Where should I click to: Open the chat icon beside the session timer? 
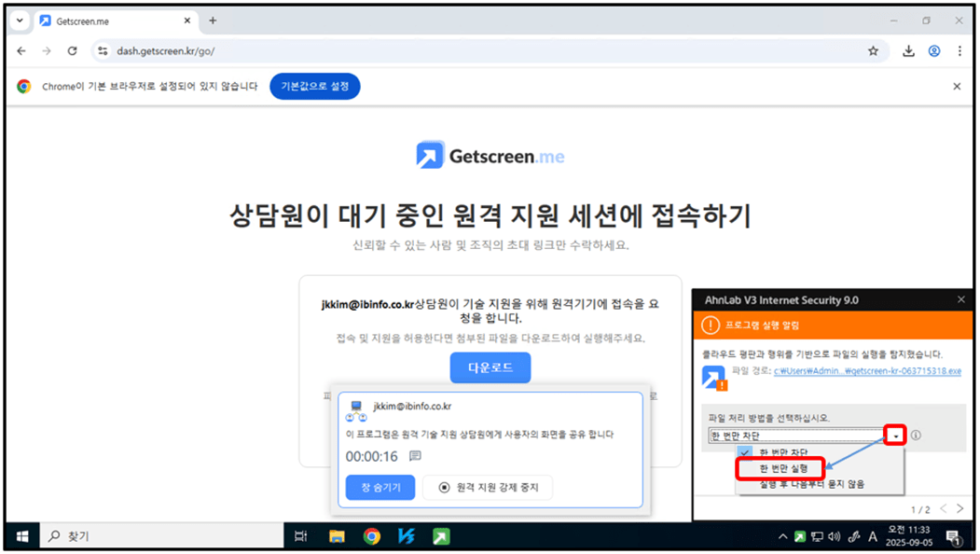point(416,456)
